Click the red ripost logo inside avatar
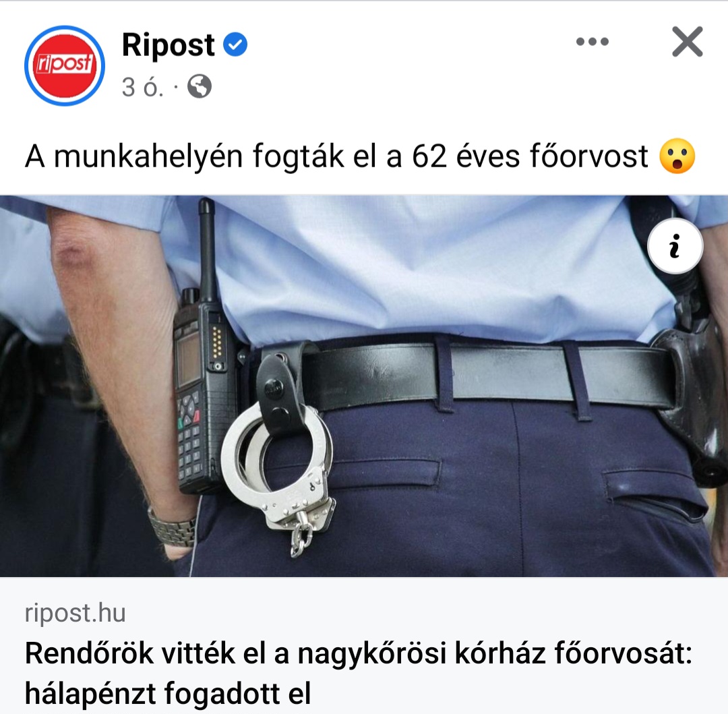Image resolution: width=728 pixels, height=714 pixels. [65, 66]
